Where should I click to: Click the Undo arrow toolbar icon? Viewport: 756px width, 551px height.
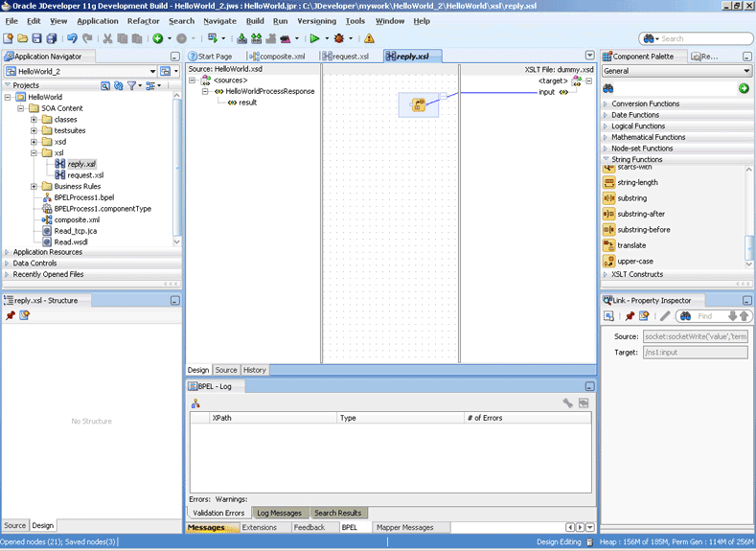click(x=72, y=38)
